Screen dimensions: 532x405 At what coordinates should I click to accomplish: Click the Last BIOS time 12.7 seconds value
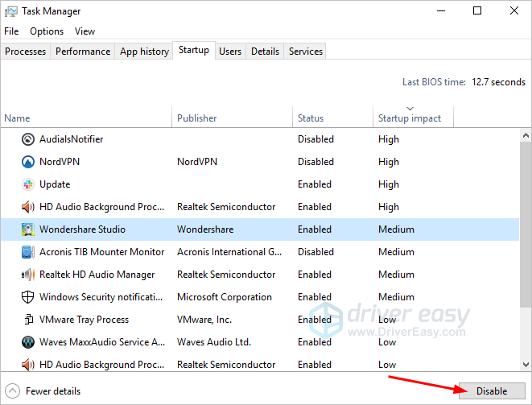pyautogui.click(x=498, y=82)
